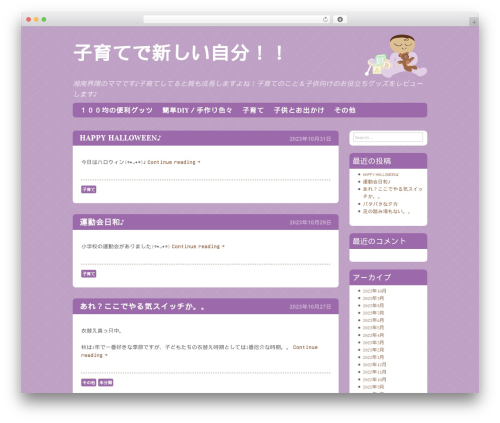Open the あれ？ここでやる気スイッチか。。 post title
The width and height of the screenshot is (500, 423).
142,306
